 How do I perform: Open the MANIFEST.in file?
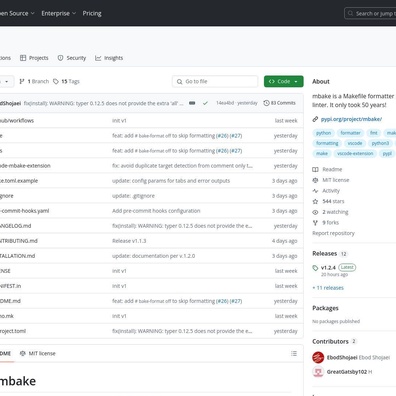pos(10,286)
